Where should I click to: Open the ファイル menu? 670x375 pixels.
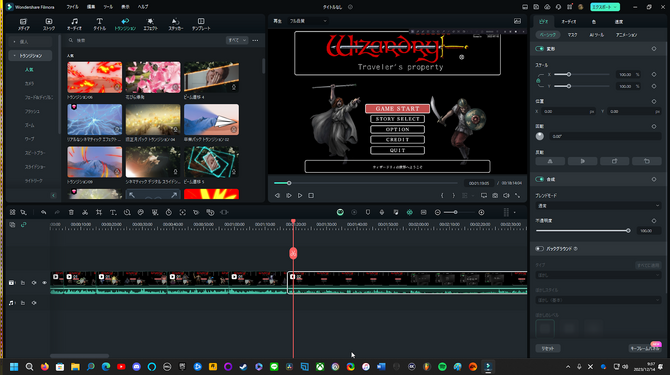tap(72, 7)
